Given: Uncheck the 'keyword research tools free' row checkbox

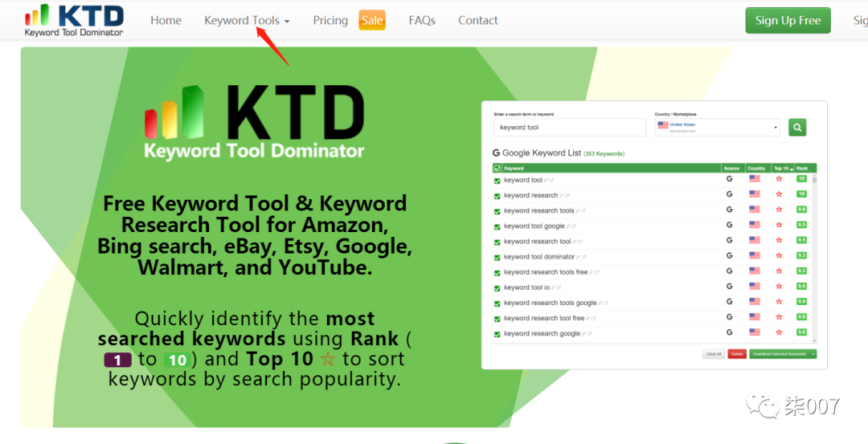Looking at the screenshot, I should coord(497,273).
